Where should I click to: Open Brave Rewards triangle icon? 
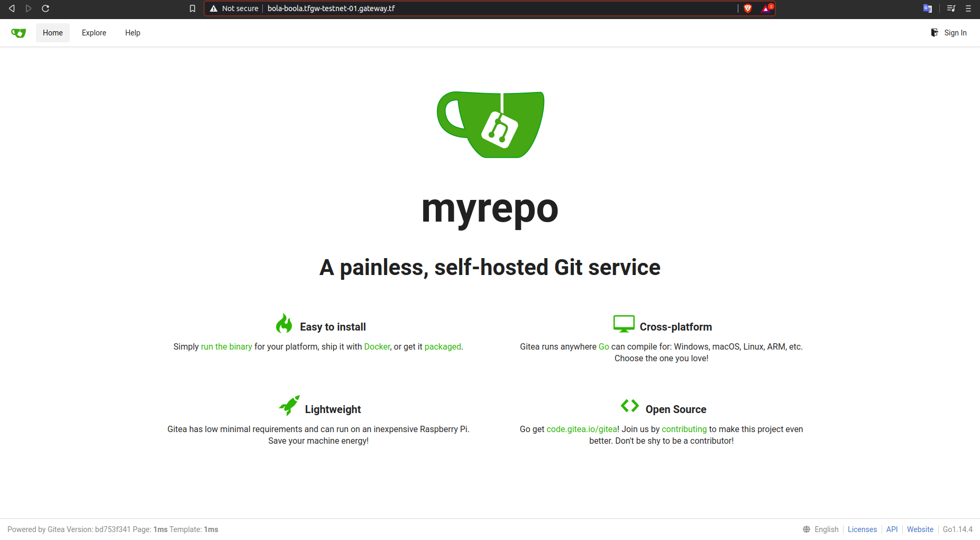pyautogui.click(x=766, y=8)
